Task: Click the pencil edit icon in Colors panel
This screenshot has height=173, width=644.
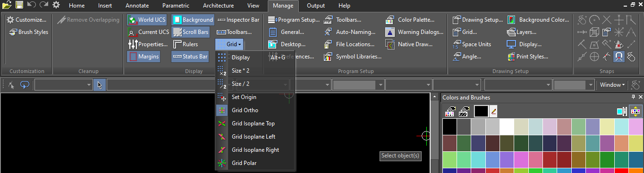Action: click(493, 111)
